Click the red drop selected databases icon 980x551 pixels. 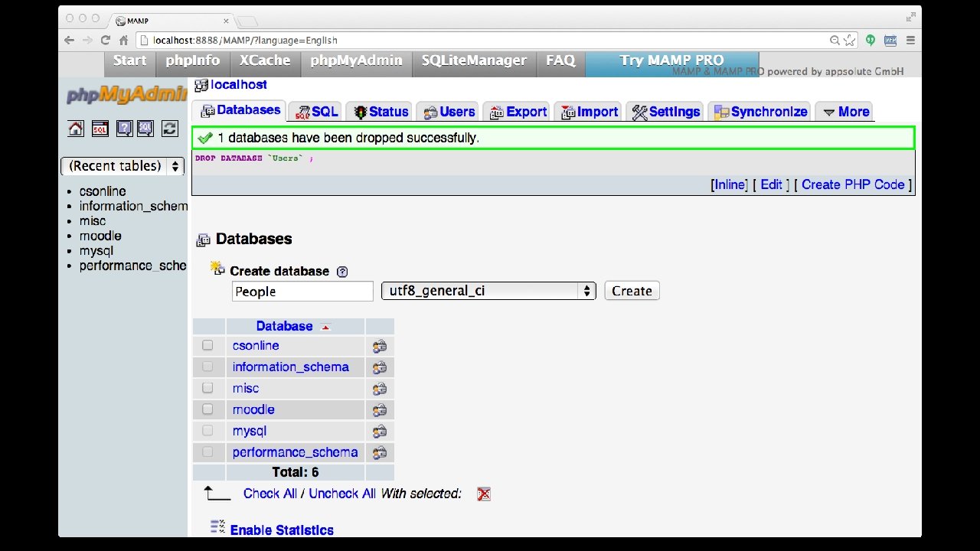[x=484, y=494]
